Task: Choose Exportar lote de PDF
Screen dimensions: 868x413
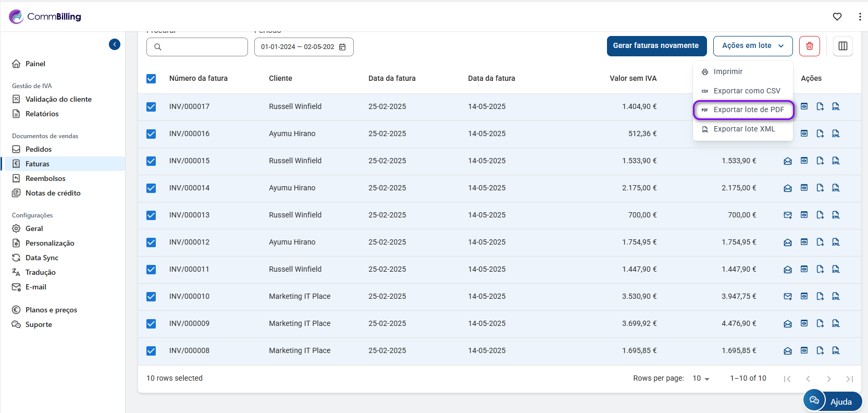Action: coord(743,110)
